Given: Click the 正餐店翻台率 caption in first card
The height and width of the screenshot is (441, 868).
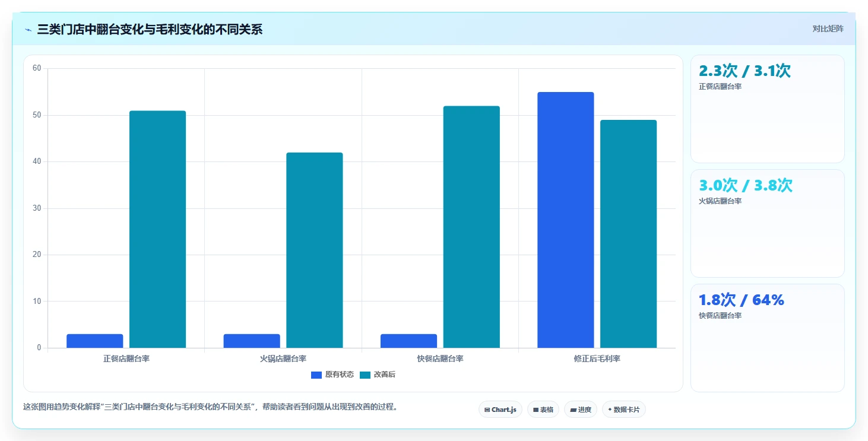Looking at the screenshot, I should (x=720, y=87).
